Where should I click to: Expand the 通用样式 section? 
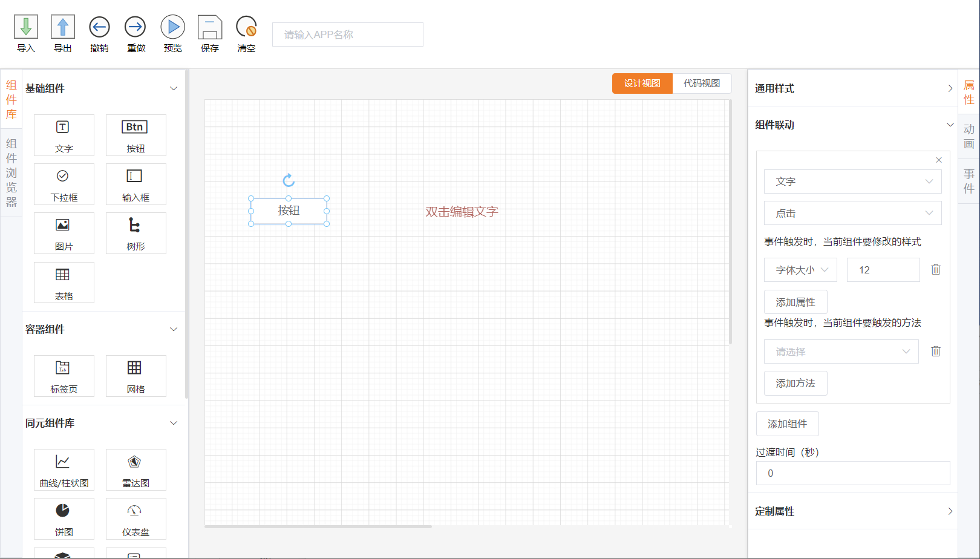950,88
